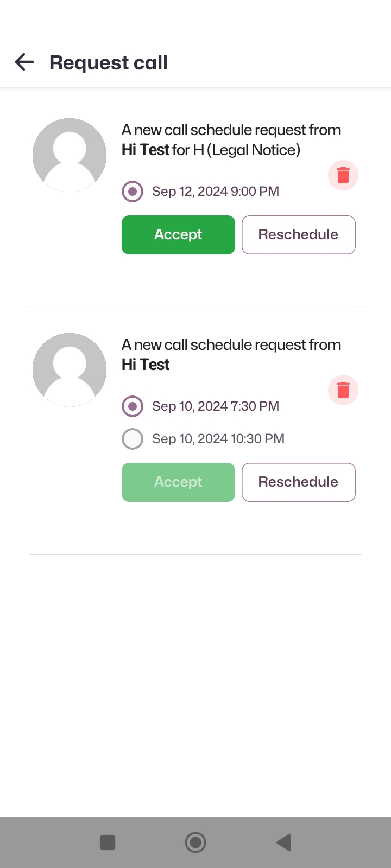Image resolution: width=391 pixels, height=868 pixels.
Task: Reschedule the Legal Notice call request
Action: coord(298,235)
